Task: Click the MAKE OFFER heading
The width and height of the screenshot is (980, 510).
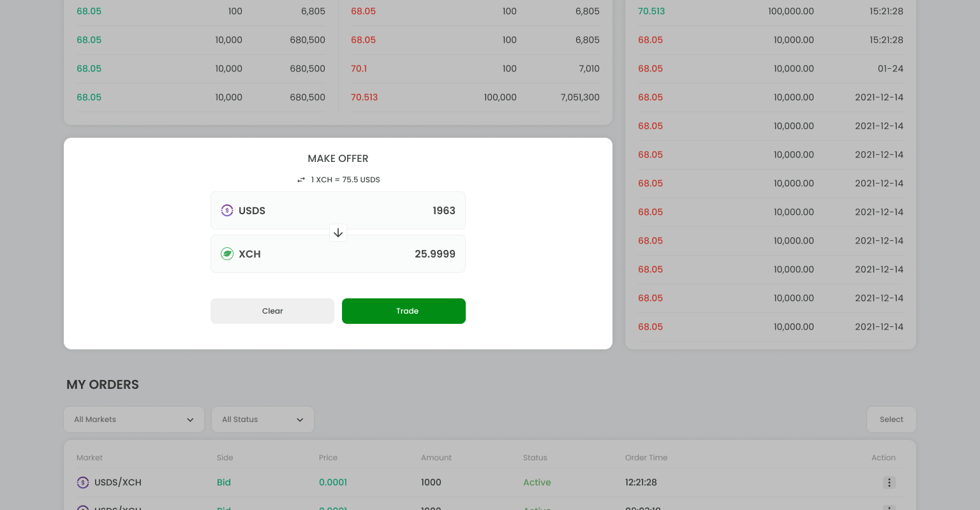Action: pyautogui.click(x=338, y=159)
